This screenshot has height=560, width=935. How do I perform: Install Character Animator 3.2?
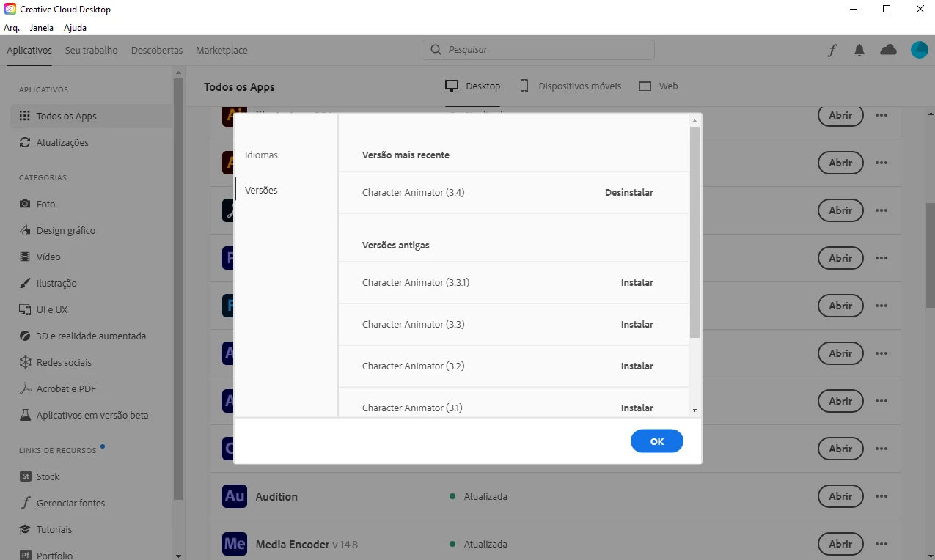coord(637,366)
